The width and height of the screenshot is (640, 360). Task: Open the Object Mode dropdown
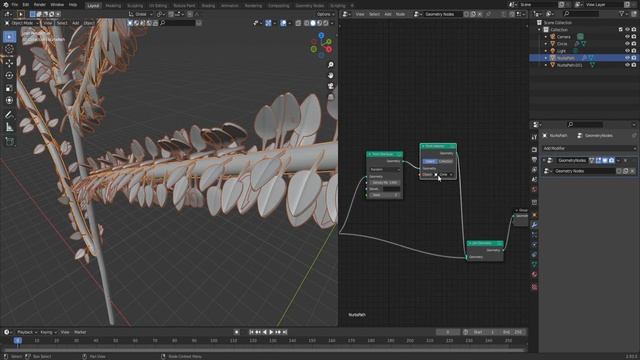coord(22,23)
